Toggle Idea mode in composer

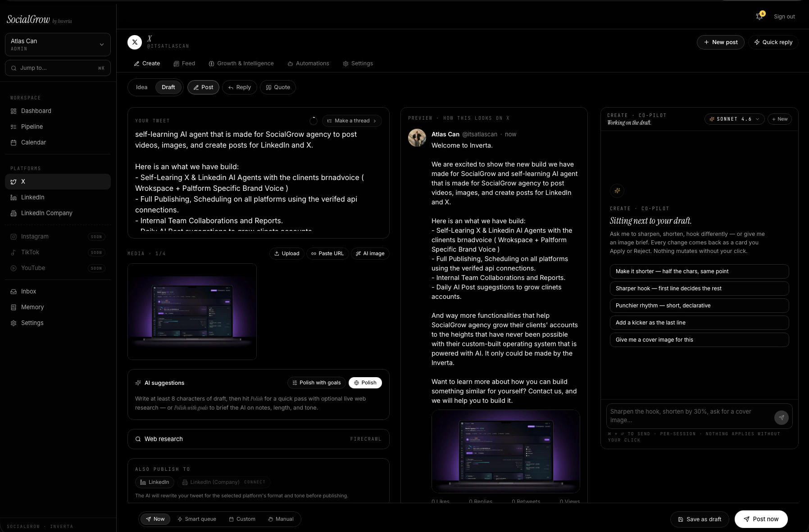(141, 87)
